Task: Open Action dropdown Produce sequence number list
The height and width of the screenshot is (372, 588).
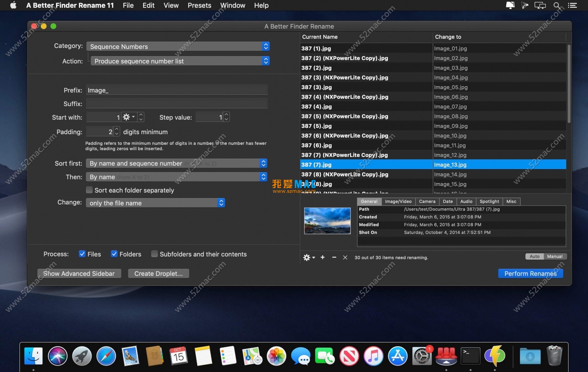Action: pos(180,61)
